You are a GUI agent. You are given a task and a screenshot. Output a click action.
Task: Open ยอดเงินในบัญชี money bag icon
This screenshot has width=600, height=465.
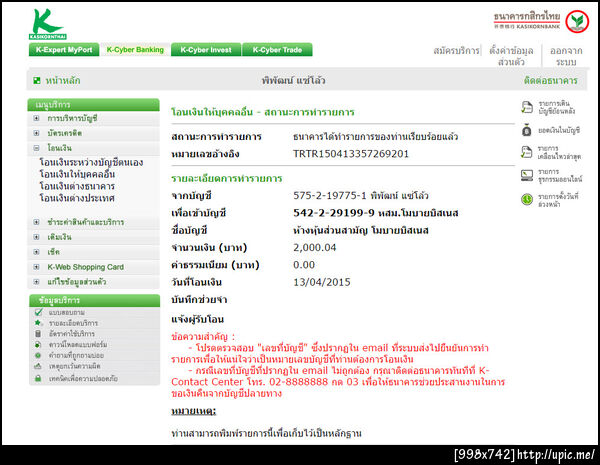[x=527, y=130]
